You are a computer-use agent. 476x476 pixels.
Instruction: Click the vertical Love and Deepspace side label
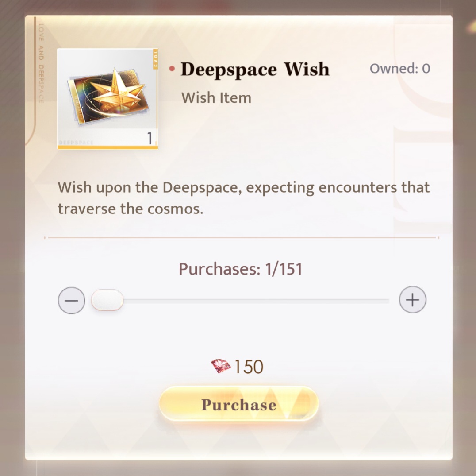41,63
